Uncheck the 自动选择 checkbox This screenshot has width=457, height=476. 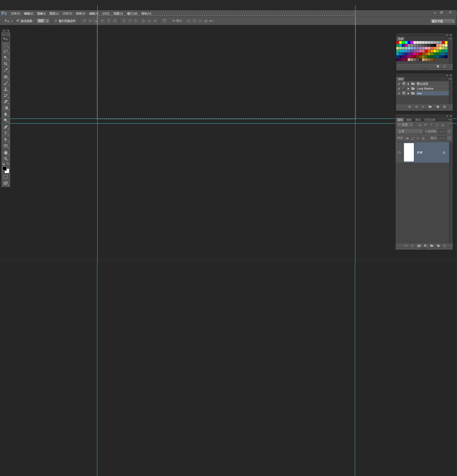click(18, 21)
